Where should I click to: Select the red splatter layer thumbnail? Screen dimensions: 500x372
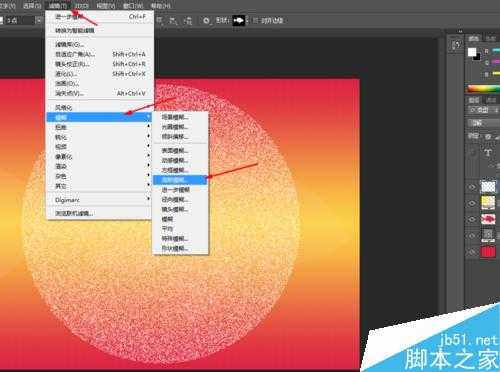coord(488,219)
